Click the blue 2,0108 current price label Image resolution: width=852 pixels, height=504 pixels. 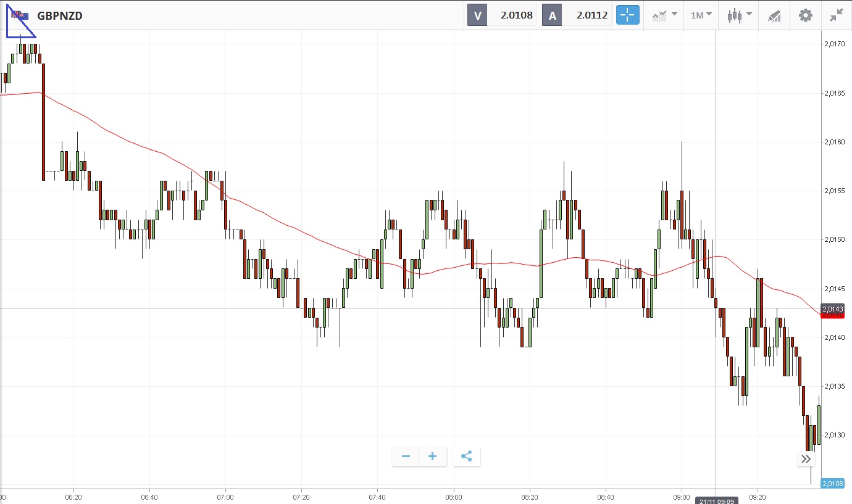pos(832,484)
